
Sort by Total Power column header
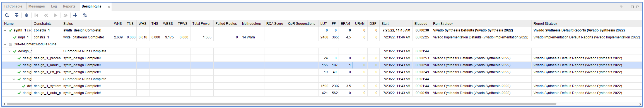click(202, 24)
